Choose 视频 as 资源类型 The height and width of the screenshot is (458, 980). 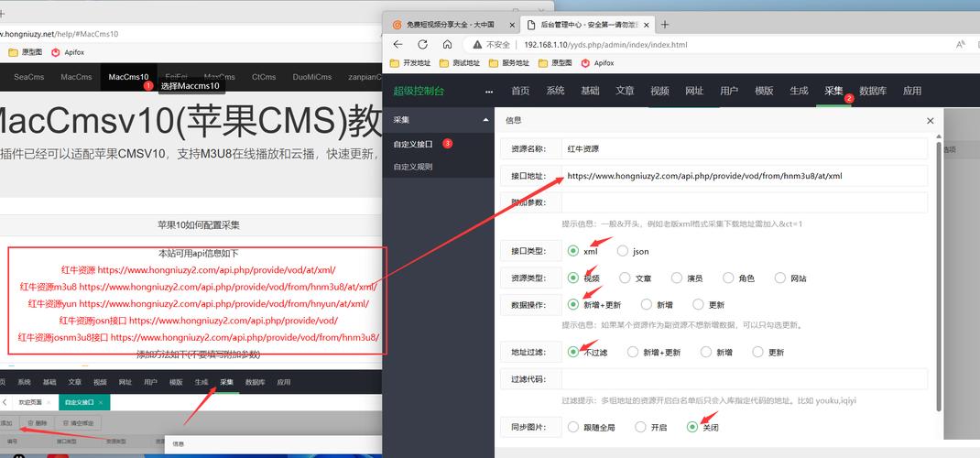click(x=573, y=278)
